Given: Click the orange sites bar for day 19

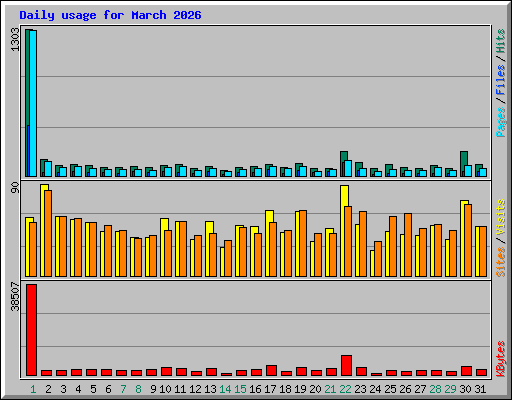Looking at the screenshot, I should click(303, 243).
